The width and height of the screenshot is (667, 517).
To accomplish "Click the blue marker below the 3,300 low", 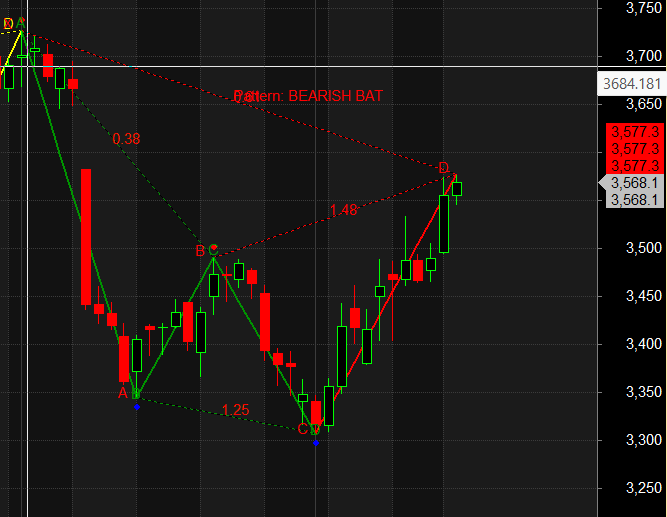I will coord(316,441).
